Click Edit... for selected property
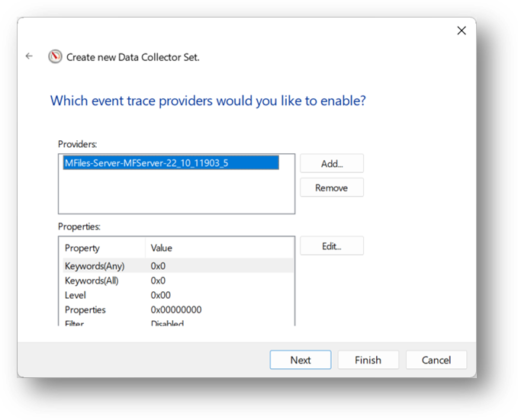The image size is (518, 420). (x=332, y=246)
